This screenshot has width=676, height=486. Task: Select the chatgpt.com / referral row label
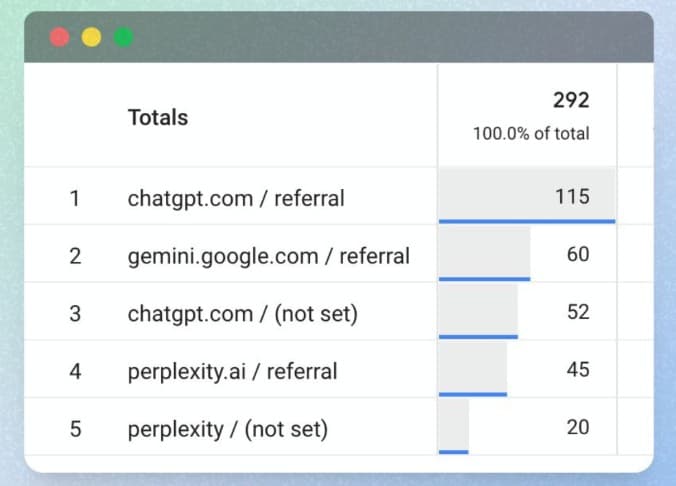(236, 198)
